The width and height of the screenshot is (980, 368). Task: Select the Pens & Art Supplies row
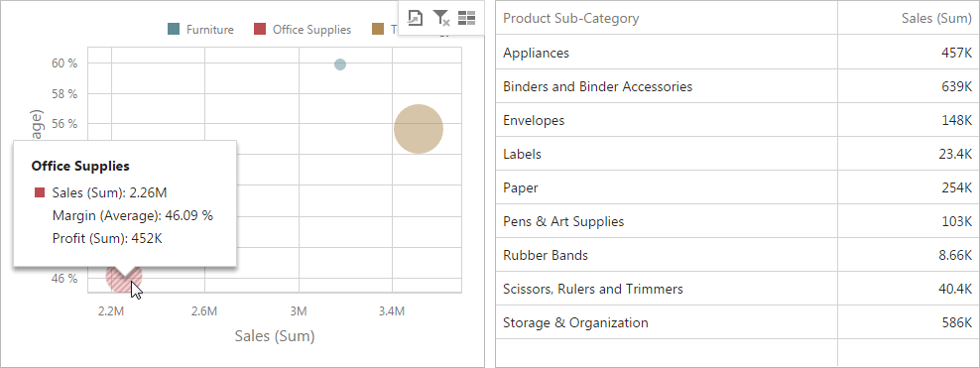(738, 221)
